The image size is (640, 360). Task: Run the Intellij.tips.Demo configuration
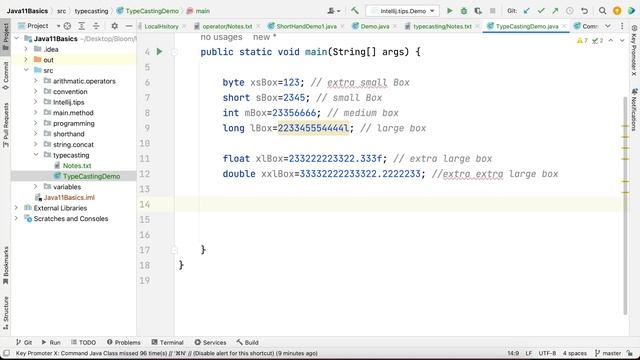[449, 11]
